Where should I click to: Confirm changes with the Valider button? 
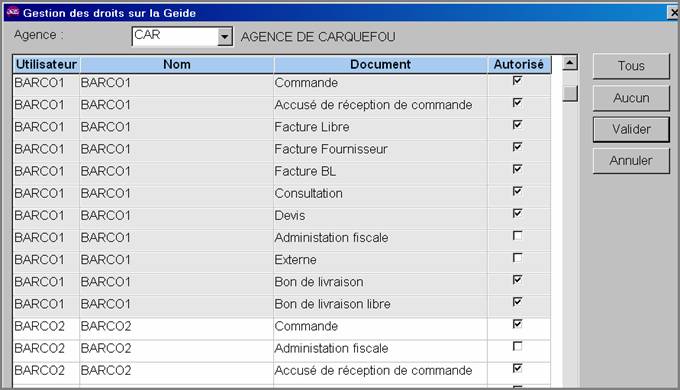[631, 129]
